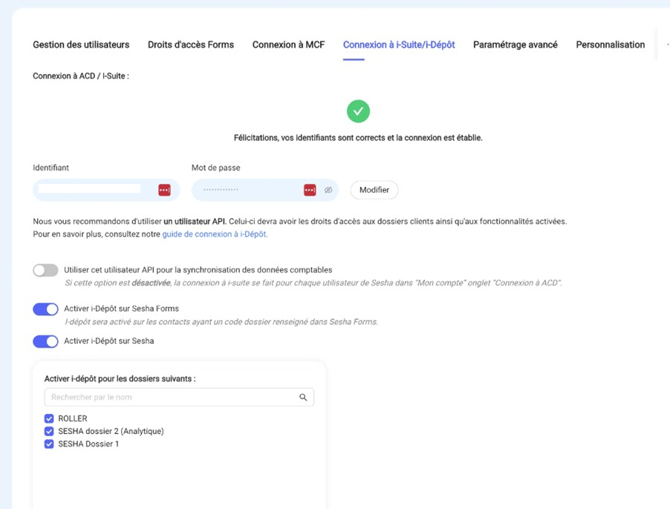Click the search magnifier icon in dossier search

303,398
